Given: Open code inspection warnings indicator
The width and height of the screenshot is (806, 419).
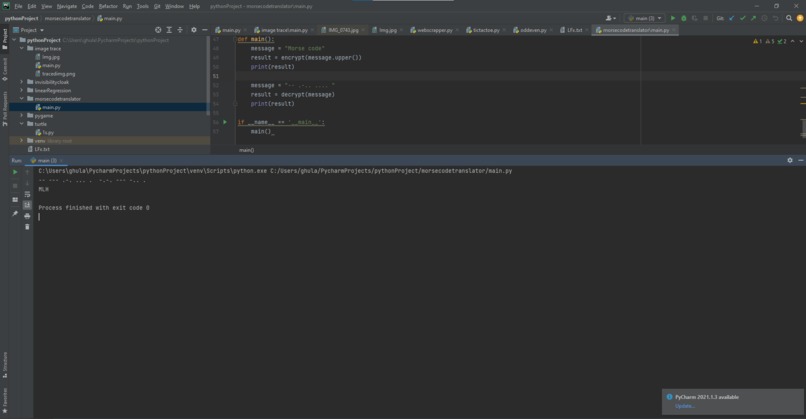Looking at the screenshot, I should [x=770, y=41].
